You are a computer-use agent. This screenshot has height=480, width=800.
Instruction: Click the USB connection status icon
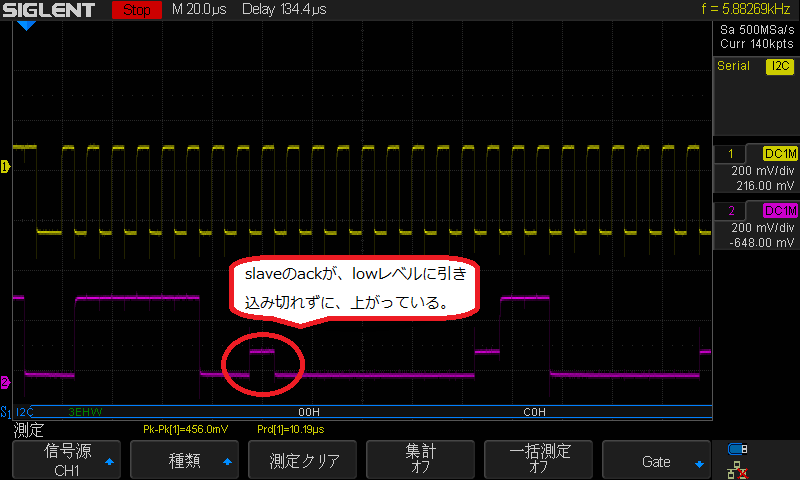tap(738, 448)
